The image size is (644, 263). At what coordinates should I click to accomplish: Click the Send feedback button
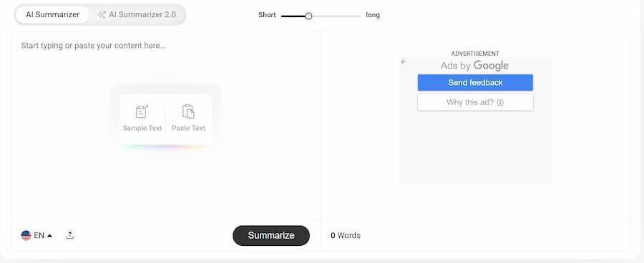[475, 82]
